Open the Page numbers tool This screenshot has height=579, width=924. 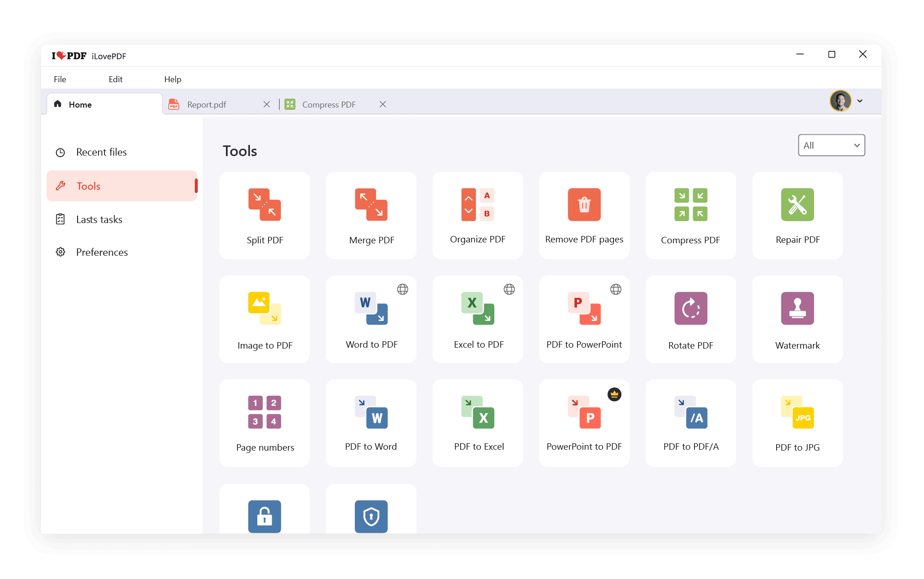(x=264, y=423)
